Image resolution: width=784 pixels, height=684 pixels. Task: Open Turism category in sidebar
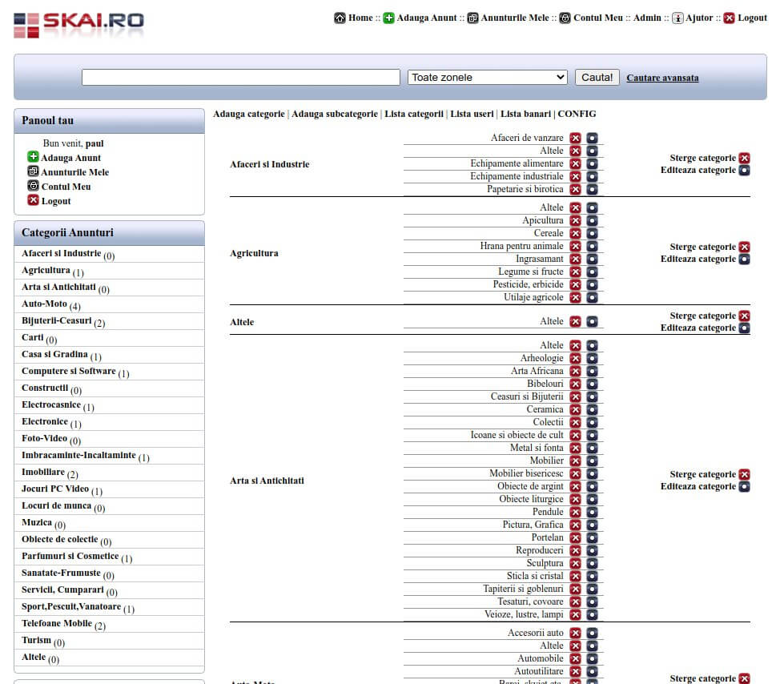36,640
